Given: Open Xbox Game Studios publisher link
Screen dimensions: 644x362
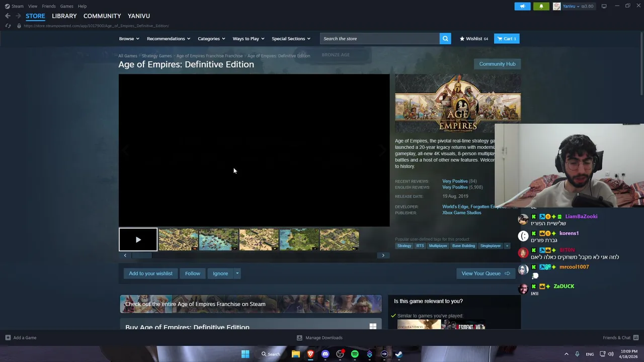Looking at the screenshot, I should (x=461, y=213).
